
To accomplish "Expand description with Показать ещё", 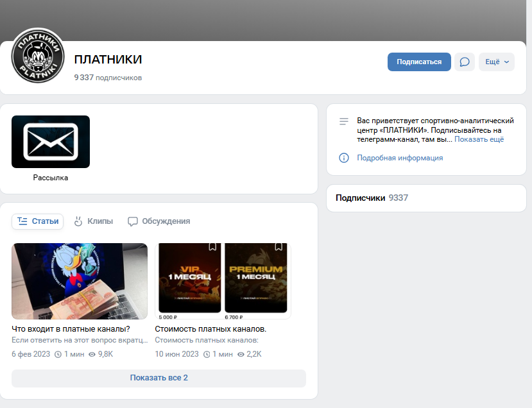I will pos(479,139).
